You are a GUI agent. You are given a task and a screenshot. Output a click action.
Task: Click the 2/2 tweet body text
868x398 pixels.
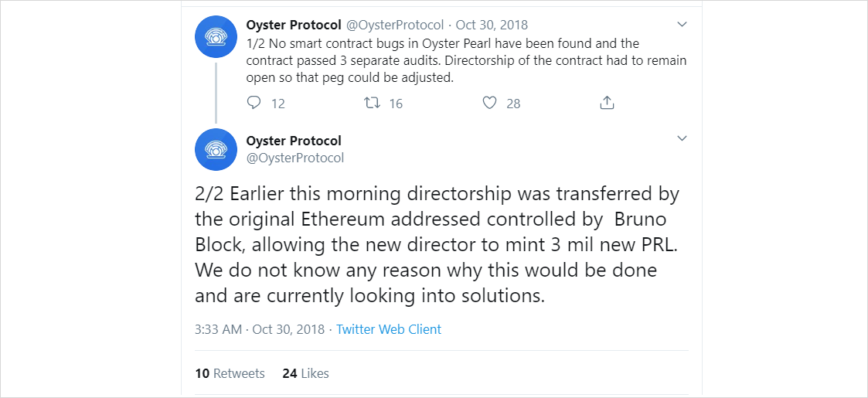pos(437,245)
